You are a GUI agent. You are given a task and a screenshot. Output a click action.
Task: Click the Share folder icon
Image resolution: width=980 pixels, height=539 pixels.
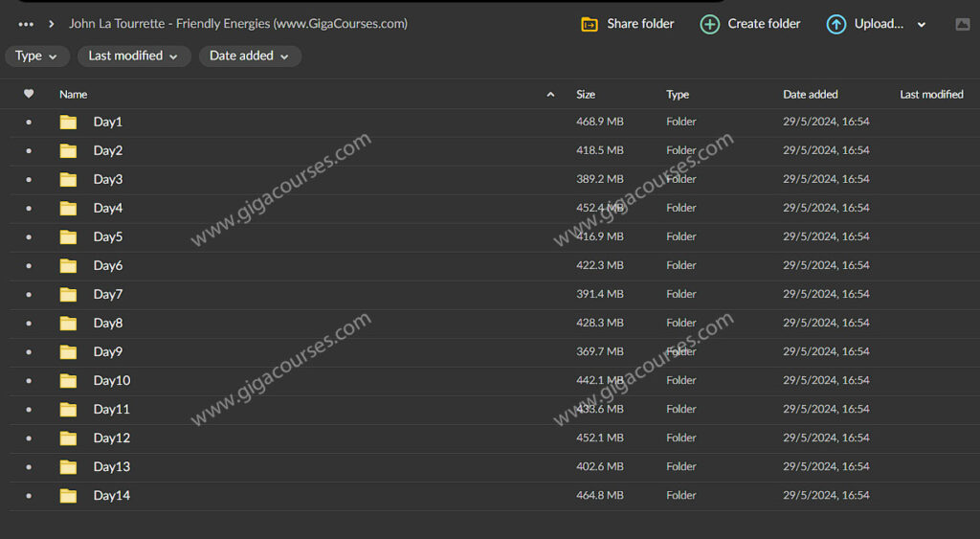pyautogui.click(x=590, y=24)
